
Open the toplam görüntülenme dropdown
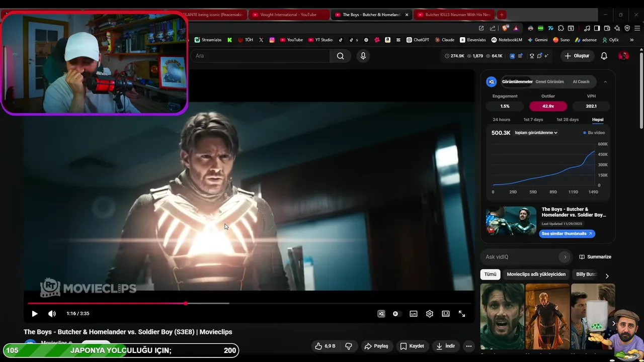click(x=536, y=133)
